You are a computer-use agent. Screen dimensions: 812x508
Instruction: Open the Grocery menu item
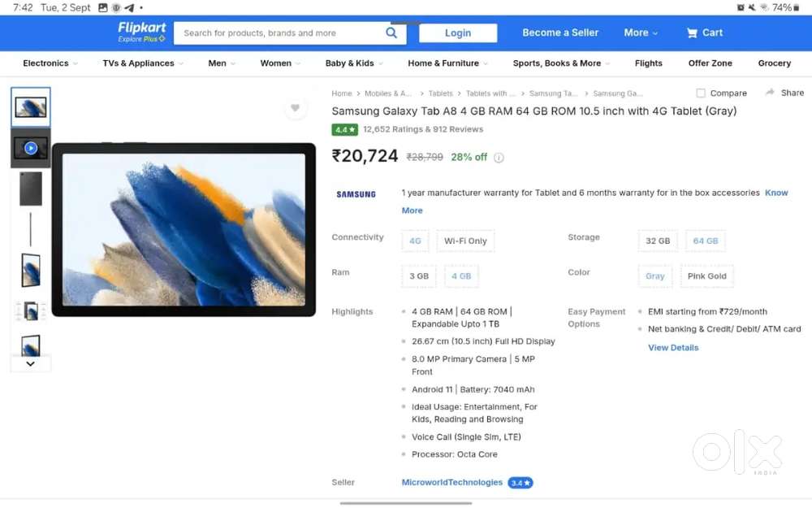774,63
